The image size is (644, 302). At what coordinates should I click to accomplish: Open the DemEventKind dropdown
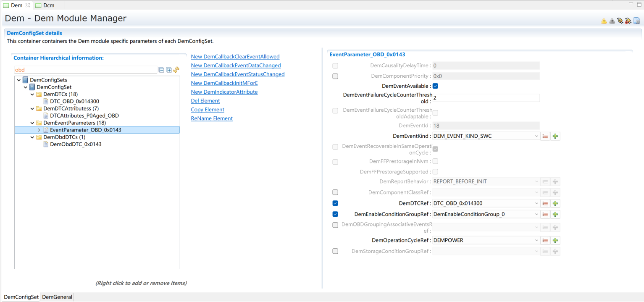coord(536,136)
